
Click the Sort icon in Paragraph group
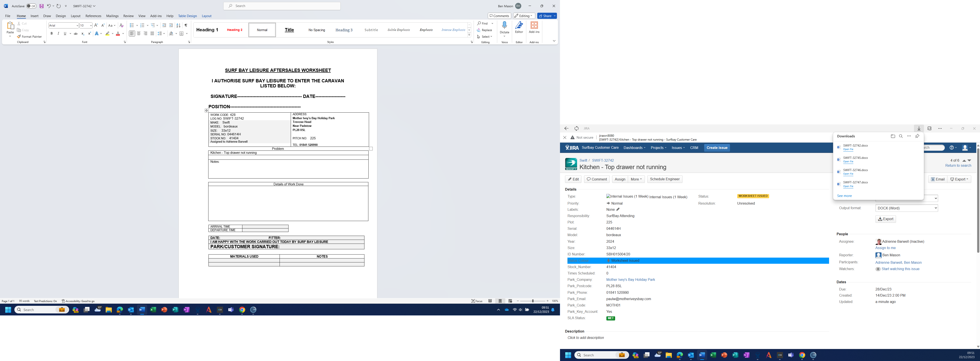pyautogui.click(x=178, y=25)
